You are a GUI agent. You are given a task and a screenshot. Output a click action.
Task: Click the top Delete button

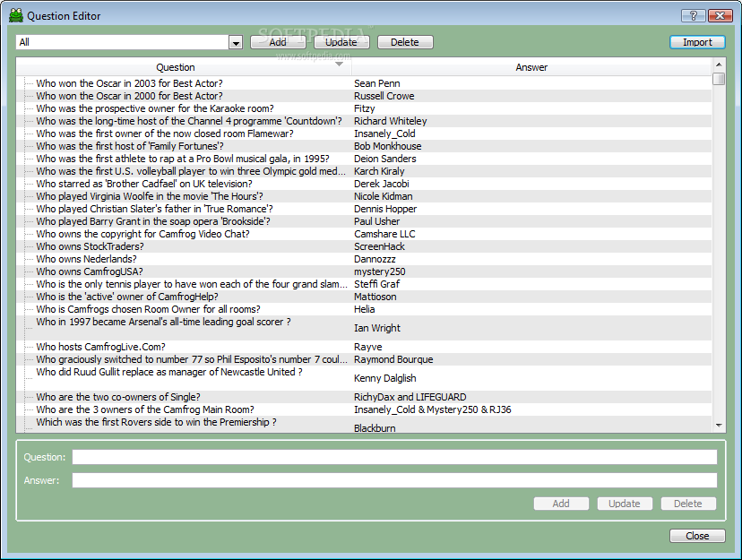point(405,42)
